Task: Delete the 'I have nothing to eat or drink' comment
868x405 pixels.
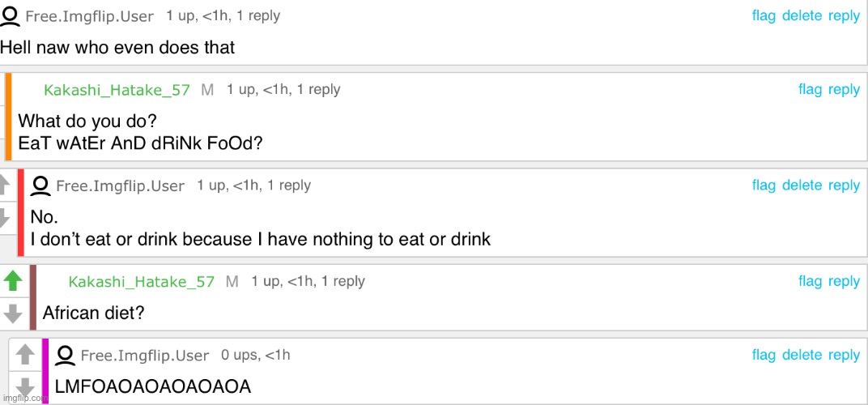Action: 802,185
